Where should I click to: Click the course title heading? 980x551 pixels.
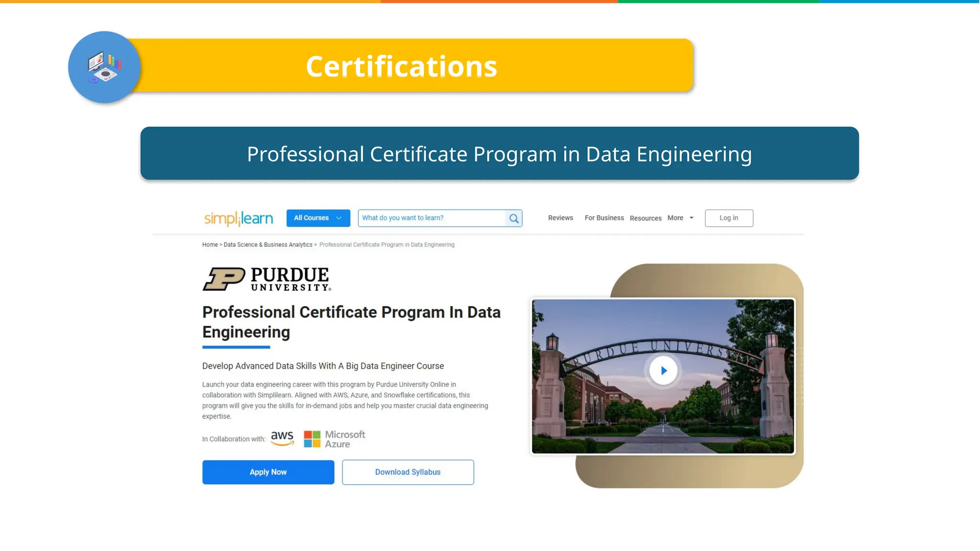click(x=351, y=322)
